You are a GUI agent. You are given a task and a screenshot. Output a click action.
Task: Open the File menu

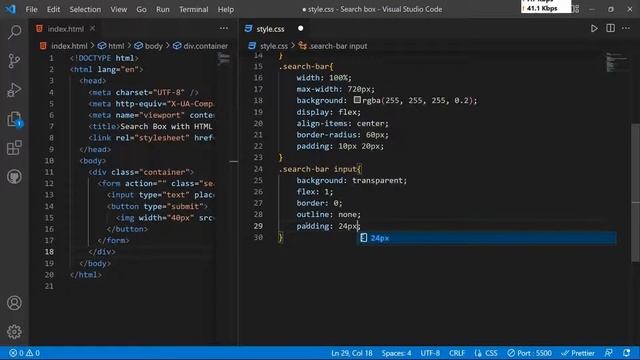point(31,9)
